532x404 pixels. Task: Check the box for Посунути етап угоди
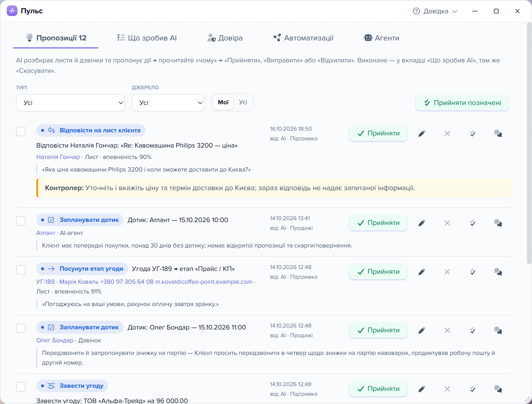(21, 270)
